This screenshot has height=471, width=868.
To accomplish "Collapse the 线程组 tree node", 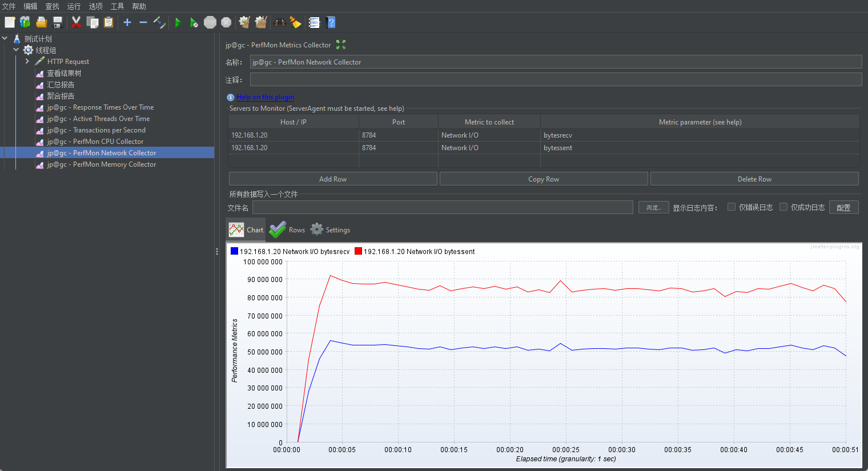I will [16, 50].
